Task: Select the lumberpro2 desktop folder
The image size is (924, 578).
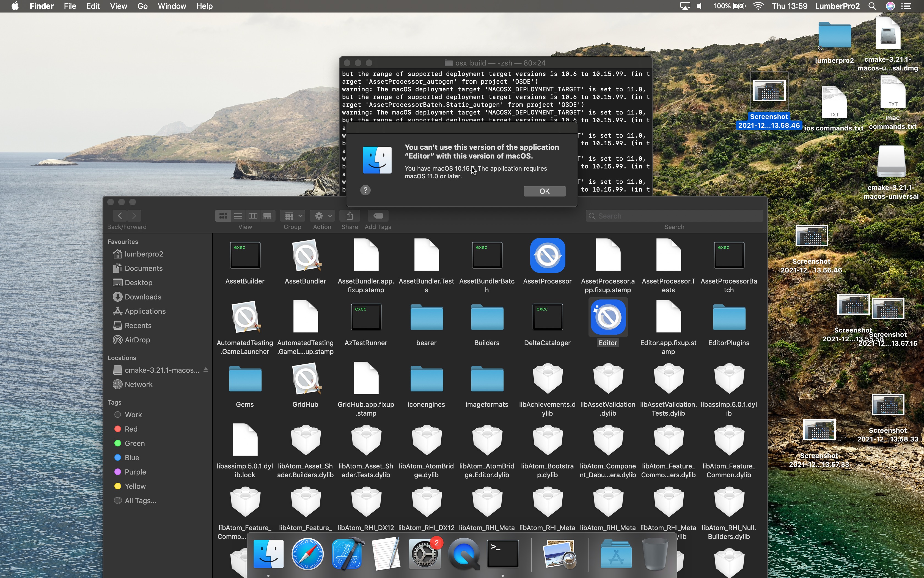Action: tap(835, 43)
